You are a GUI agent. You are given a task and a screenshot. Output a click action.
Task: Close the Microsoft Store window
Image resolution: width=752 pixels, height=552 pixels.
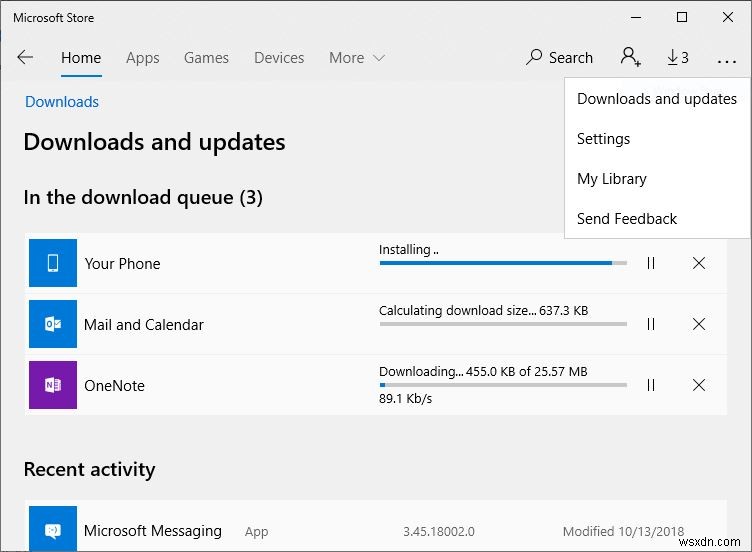(728, 18)
